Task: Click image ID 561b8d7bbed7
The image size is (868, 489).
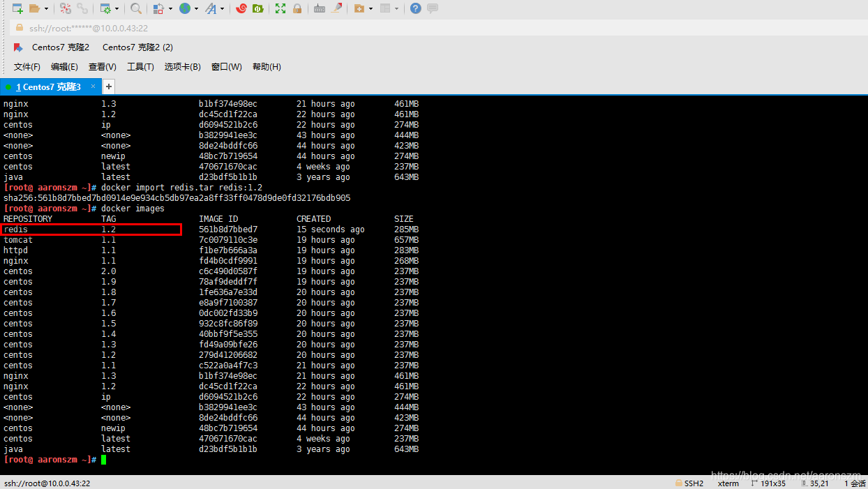Action: [228, 230]
